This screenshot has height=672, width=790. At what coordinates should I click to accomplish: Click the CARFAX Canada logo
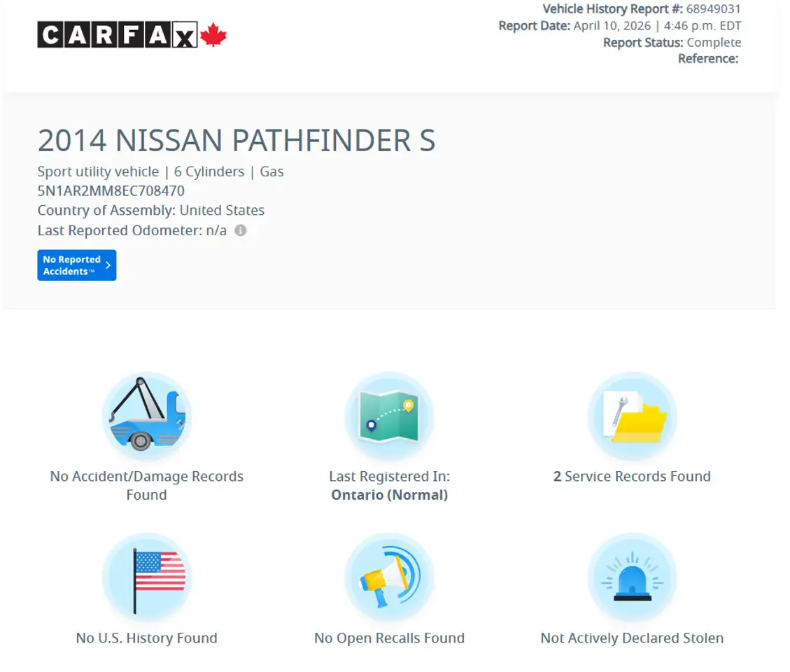click(132, 35)
